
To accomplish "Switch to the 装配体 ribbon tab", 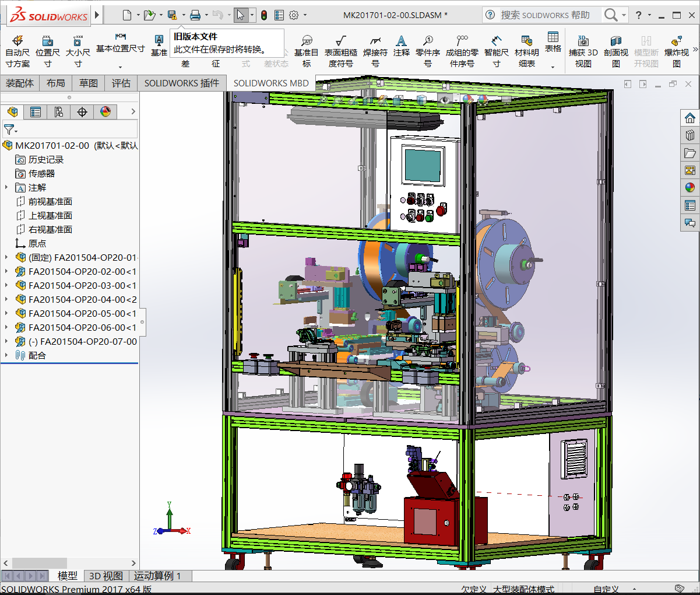I will pyautogui.click(x=20, y=83).
